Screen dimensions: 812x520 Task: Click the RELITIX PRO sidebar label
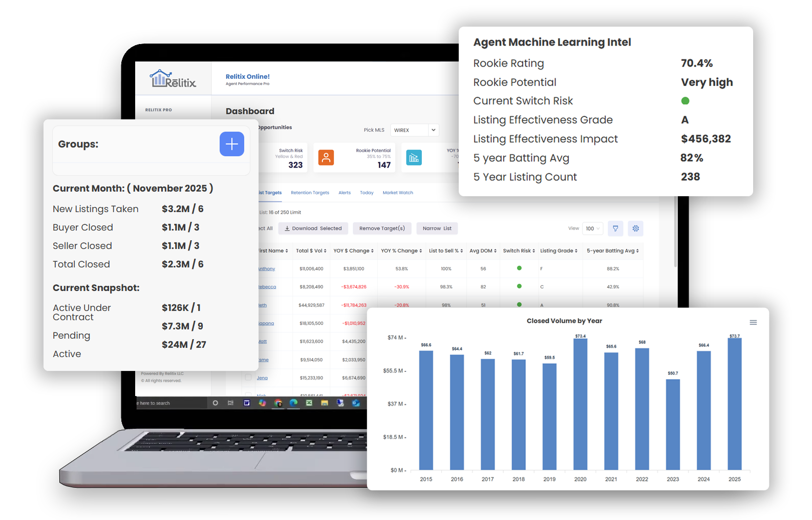coord(158,110)
